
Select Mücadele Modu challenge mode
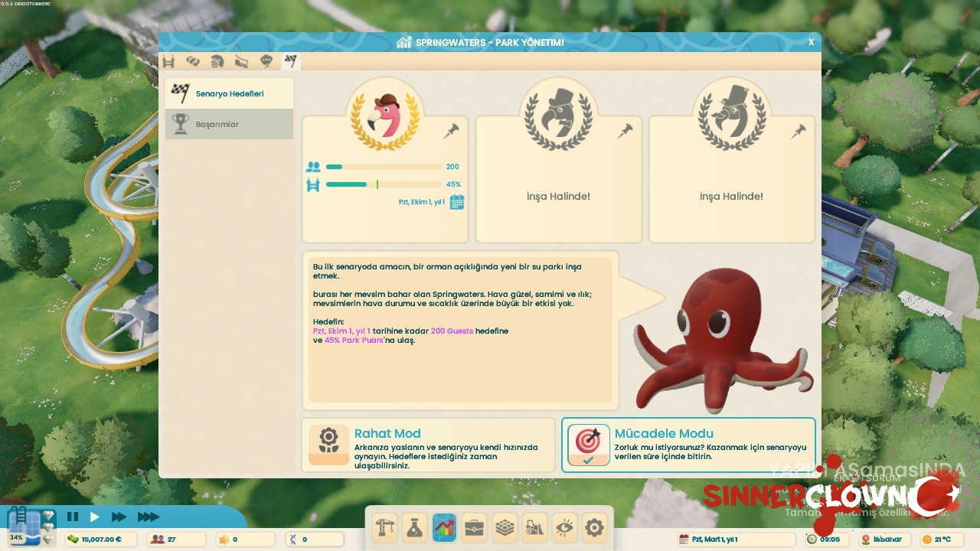pos(688,445)
